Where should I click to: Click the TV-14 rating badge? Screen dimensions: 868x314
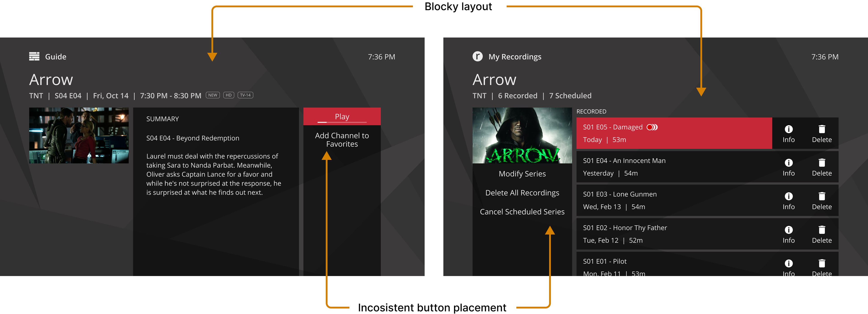pyautogui.click(x=245, y=95)
